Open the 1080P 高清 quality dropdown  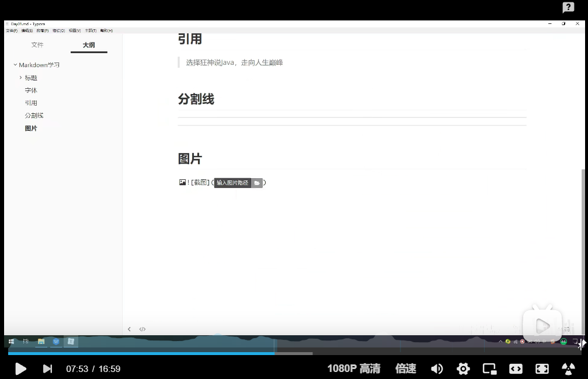click(x=353, y=368)
